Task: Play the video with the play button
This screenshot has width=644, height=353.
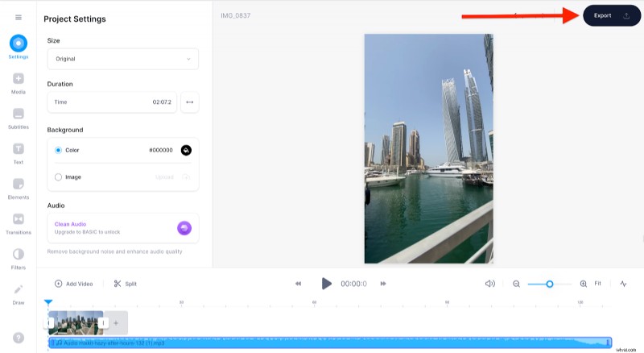Action: [326, 284]
